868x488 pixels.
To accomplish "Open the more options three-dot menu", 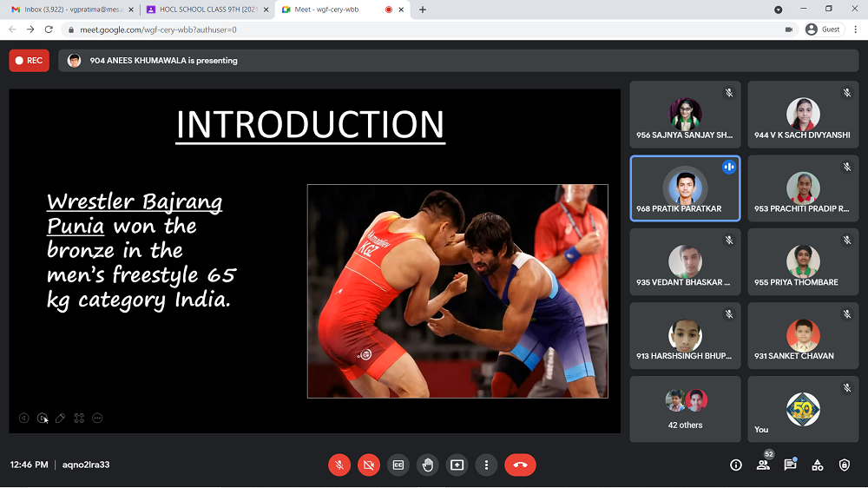I will 487,465.
